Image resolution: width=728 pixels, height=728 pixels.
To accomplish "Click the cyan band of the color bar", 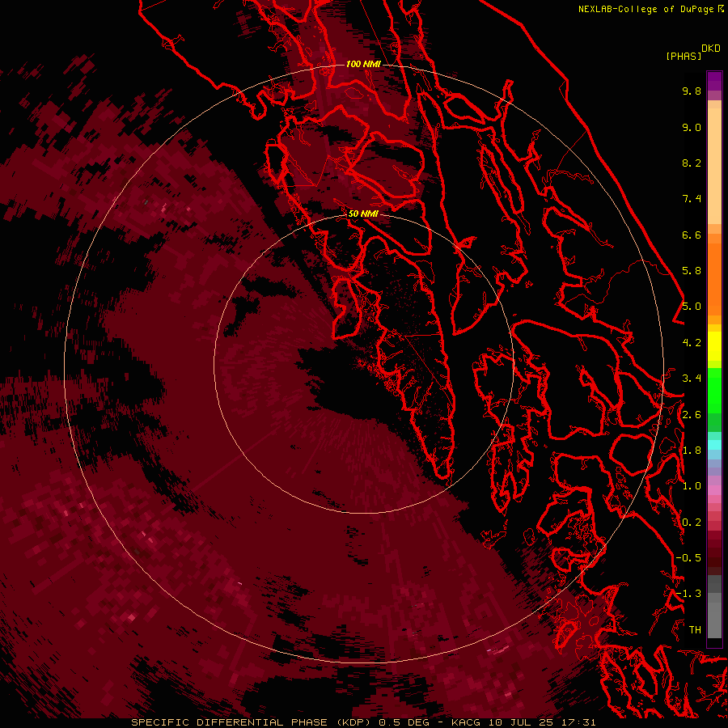I will pos(714,445).
